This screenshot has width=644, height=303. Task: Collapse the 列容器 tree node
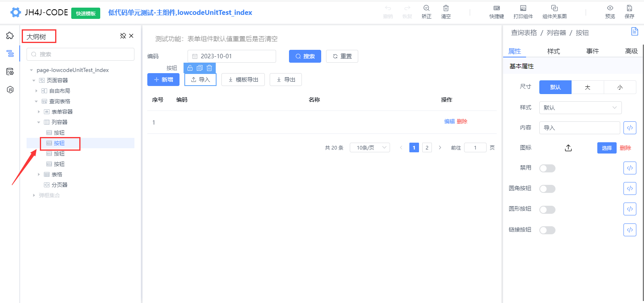(x=39, y=122)
